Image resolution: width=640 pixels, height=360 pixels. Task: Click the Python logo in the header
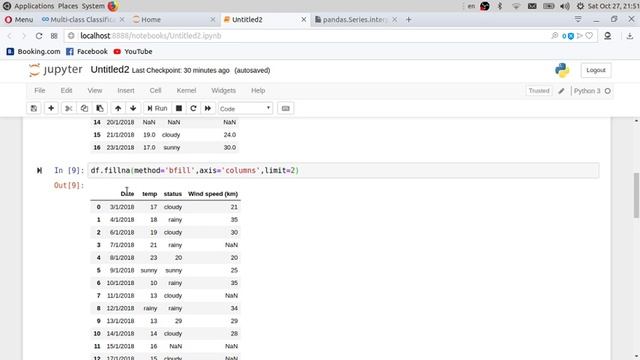pos(562,70)
